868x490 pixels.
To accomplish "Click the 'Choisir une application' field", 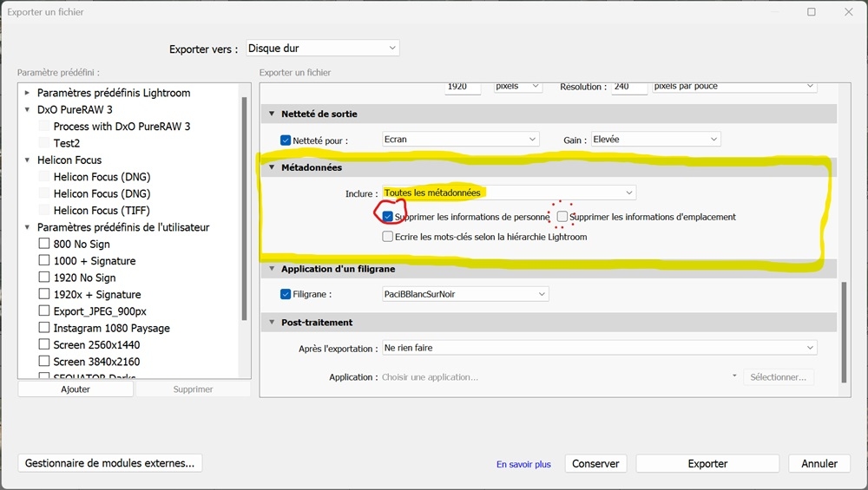I will (x=559, y=377).
